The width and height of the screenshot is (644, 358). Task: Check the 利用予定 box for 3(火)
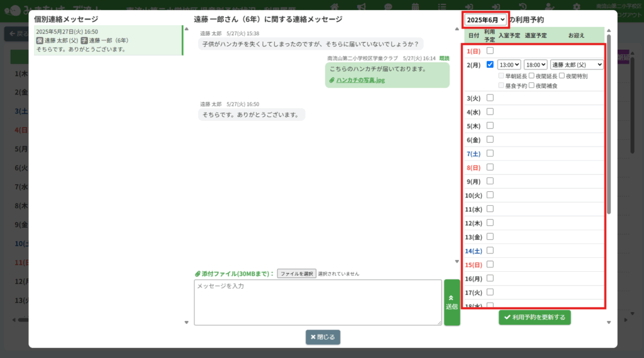pyautogui.click(x=490, y=98)
